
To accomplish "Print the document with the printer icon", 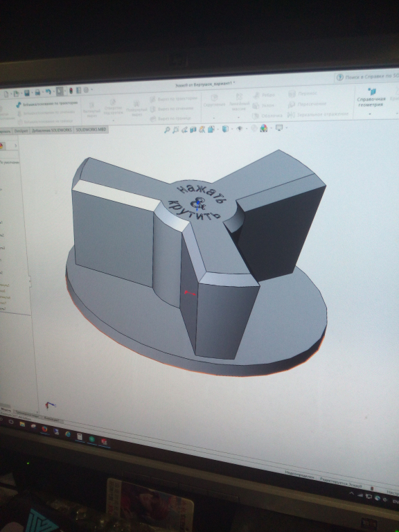I will coord(37,92).
